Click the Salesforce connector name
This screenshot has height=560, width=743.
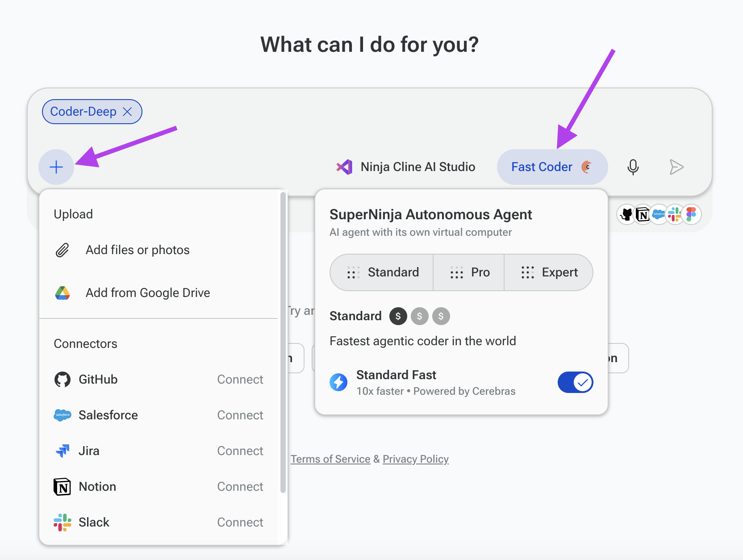[108, 415]
